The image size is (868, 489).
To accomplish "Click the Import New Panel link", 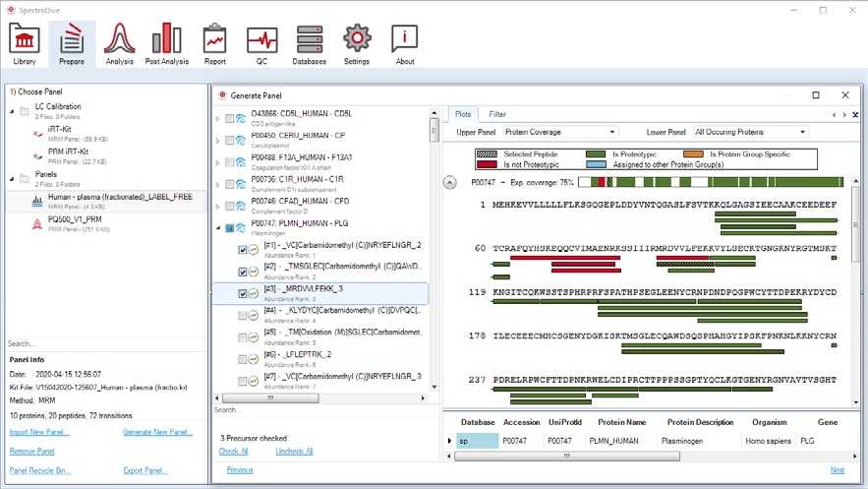I will click(39, 432).
